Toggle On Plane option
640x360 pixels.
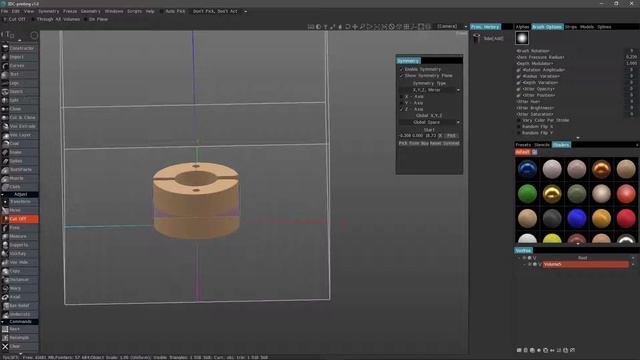pyautogui.click(x=85, y=19)
